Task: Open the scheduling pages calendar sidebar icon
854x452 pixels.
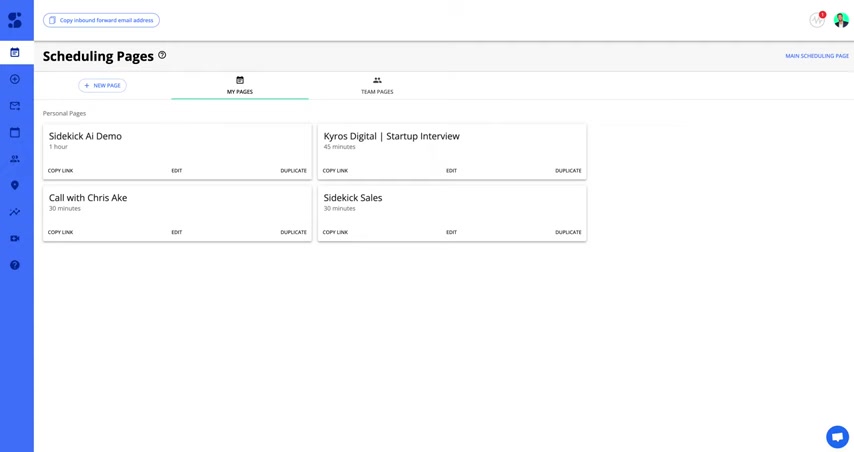Action: point(15,52)
